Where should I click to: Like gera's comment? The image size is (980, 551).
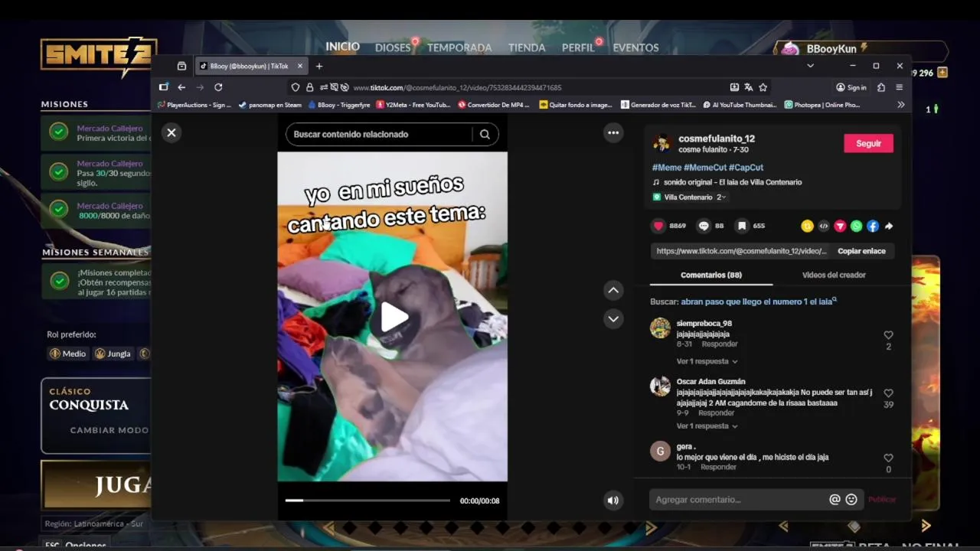coord(888,458)
